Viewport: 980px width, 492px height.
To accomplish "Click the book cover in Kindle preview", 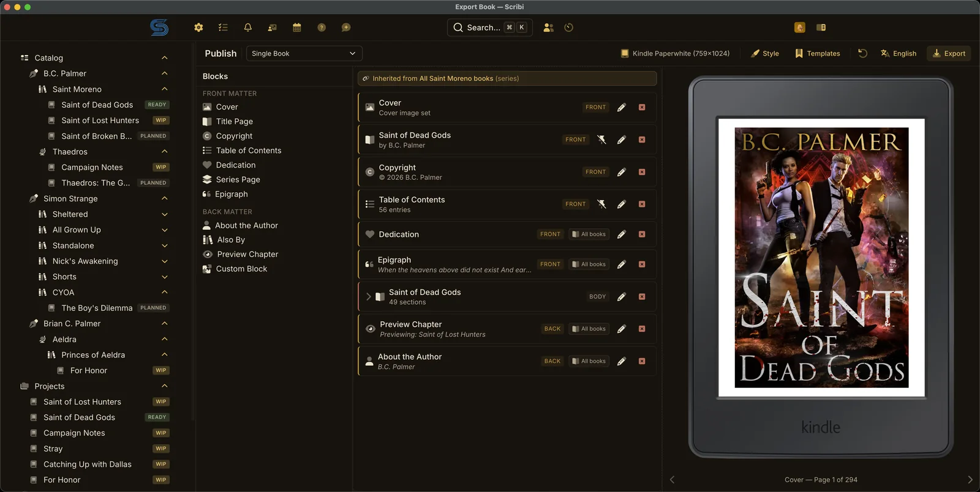I will coord(821,258).
